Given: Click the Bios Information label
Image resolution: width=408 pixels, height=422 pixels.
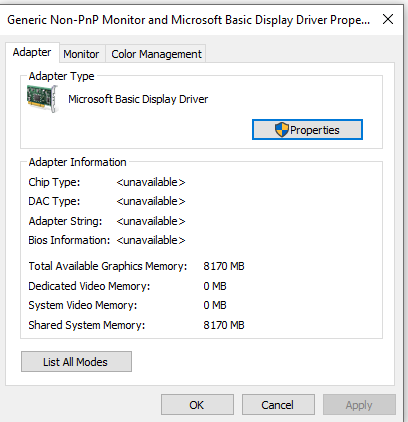Looking at the screenshot, I should [69, 240].
